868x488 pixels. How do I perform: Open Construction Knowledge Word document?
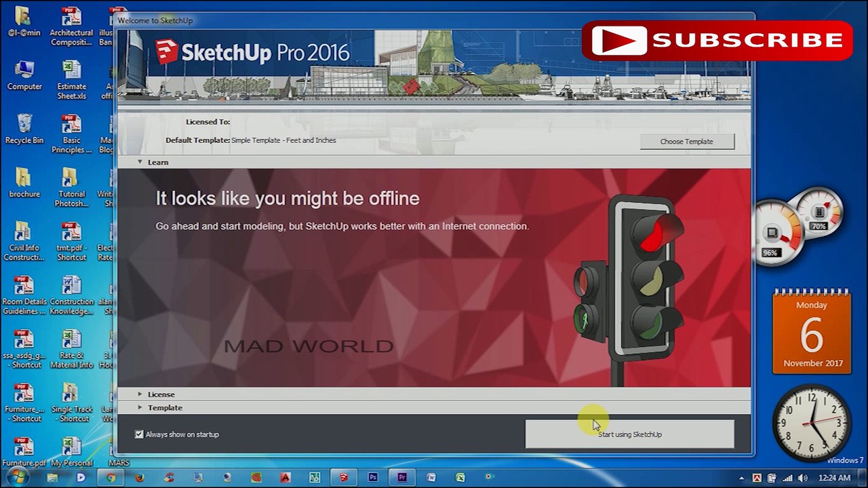[71, 295]
